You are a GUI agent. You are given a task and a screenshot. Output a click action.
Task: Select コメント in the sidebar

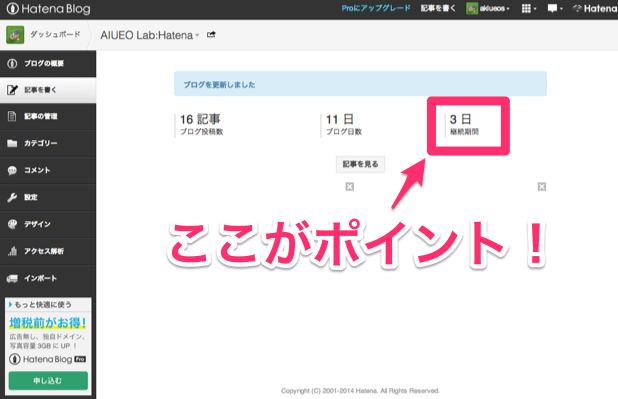click(x=48, y=170)
